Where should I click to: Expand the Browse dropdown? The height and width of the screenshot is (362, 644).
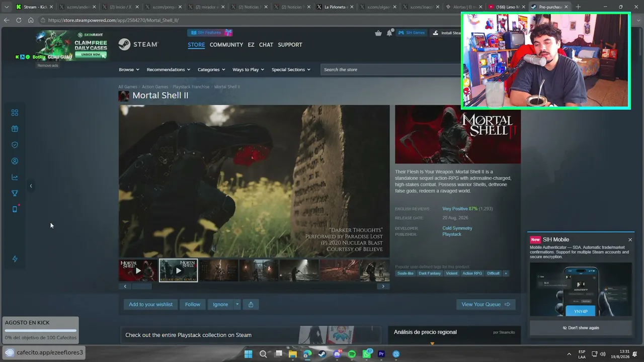point(129,69)
